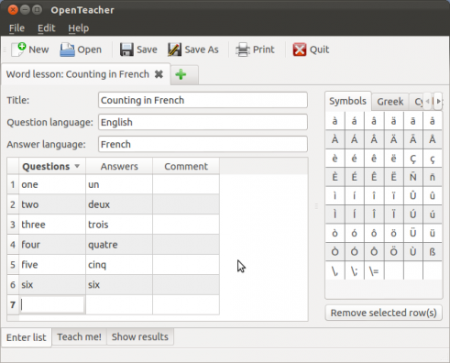Screen dimensions: 450x363
Task: Insert the ë symbol
Action: (393, 159)
